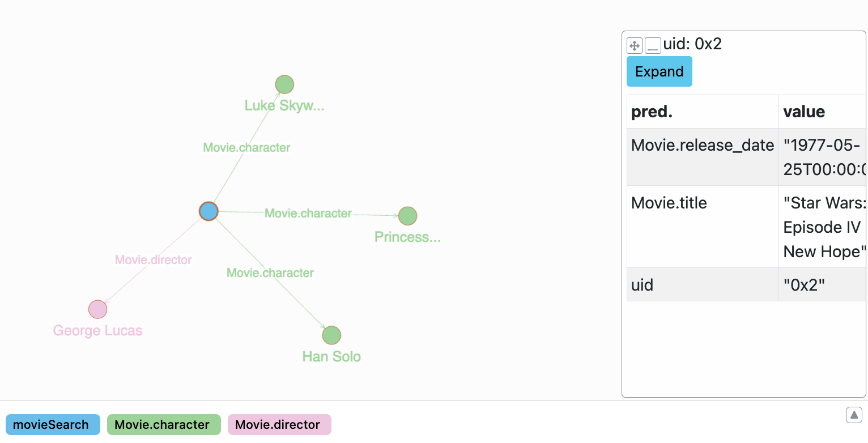This screenshot has height=443, width=868.
Task: Select the George Lucas director node
Action: pos(97,309)
